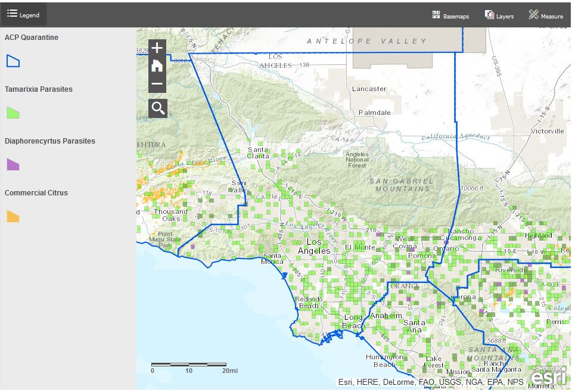Open the Basemaps menu label

tap(456, 16)
